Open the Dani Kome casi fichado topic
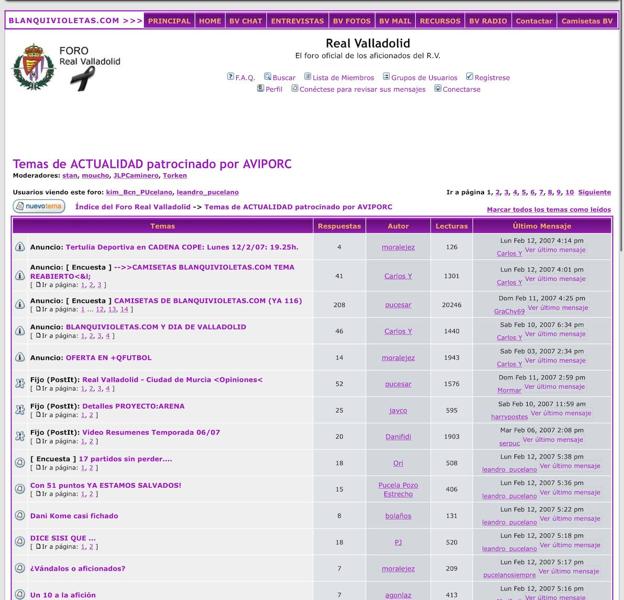Screen dimensions: 624x600 pos(74,516)
